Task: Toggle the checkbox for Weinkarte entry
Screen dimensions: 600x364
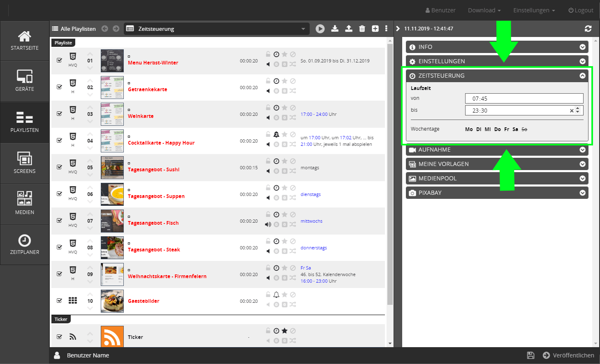Action: coord(60,114)
